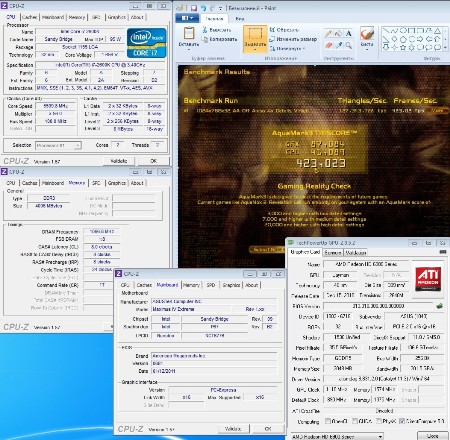450x440 pixels.
Task: Open About tab in top CPU-Z window
Action: point(137,17)
